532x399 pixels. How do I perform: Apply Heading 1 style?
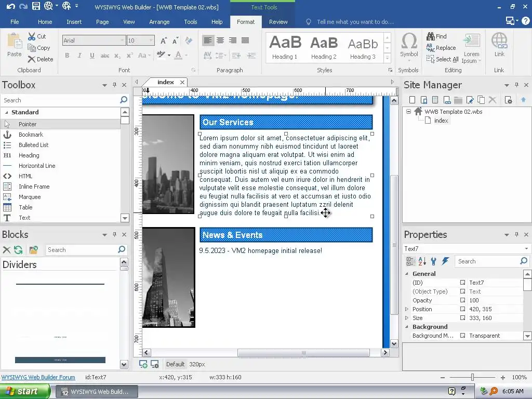tap(285, 47)
